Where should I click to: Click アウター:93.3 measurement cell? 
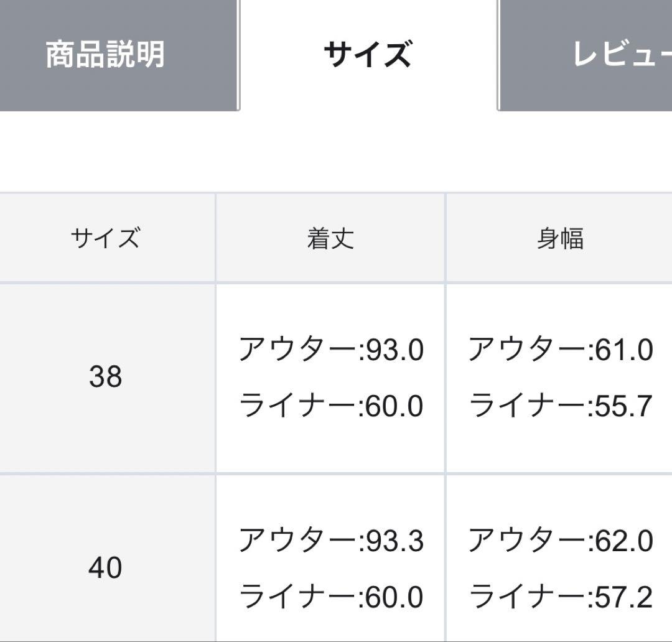point(330,541)
